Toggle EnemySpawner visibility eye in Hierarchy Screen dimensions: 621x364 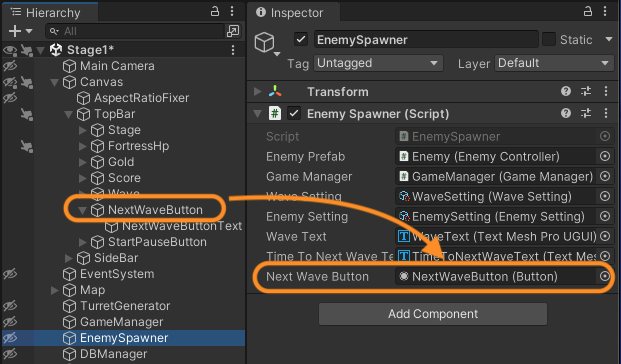click(x=10, y=338)
